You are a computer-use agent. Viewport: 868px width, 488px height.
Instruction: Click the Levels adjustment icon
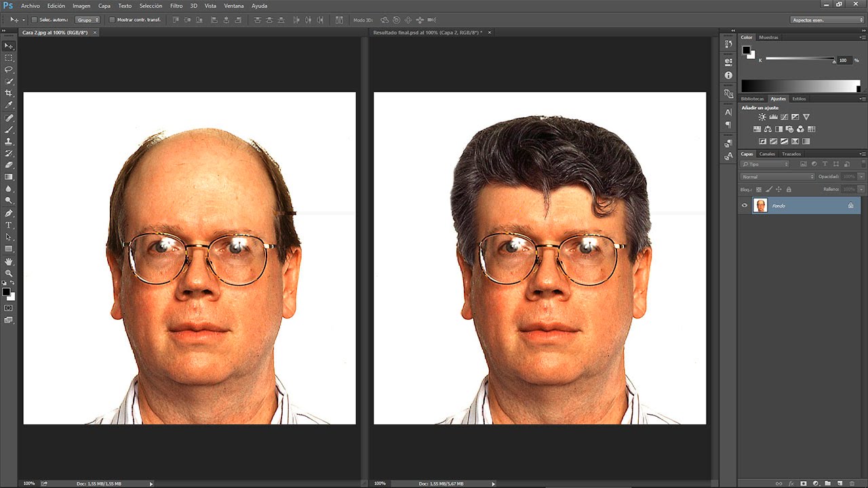[773, 117]
